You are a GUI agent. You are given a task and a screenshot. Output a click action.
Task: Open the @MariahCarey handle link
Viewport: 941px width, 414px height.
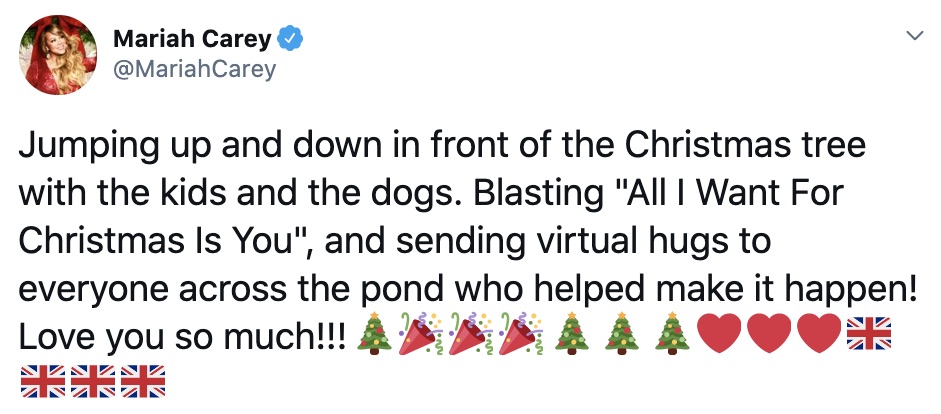click(194, 70)
